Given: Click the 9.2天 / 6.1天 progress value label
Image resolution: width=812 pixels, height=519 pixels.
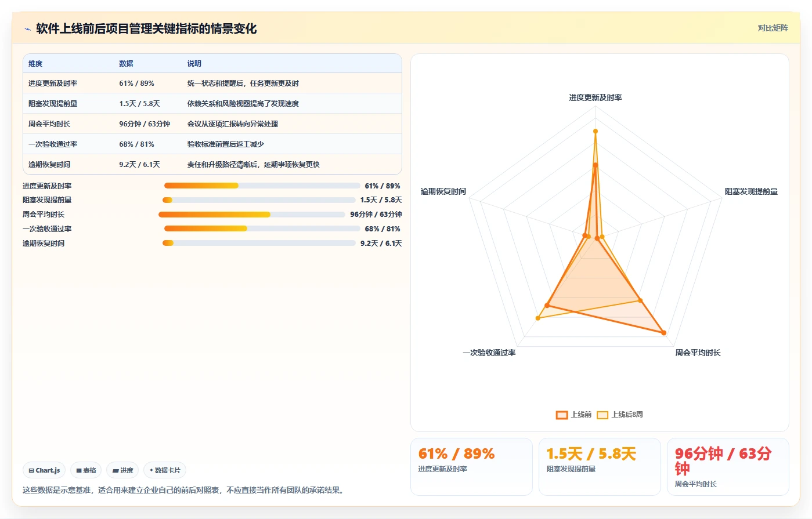Looking at the screenshot, I should [x=381, y=244].
